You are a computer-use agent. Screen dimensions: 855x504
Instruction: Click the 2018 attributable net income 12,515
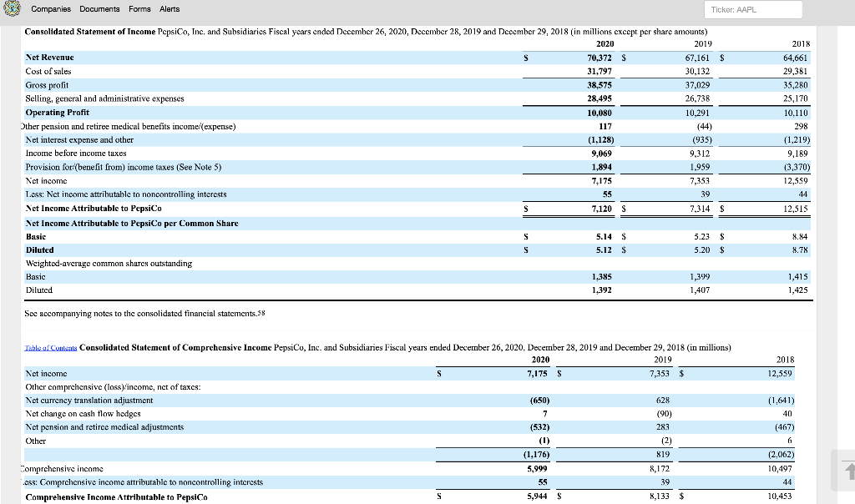[x=796, y=209]
